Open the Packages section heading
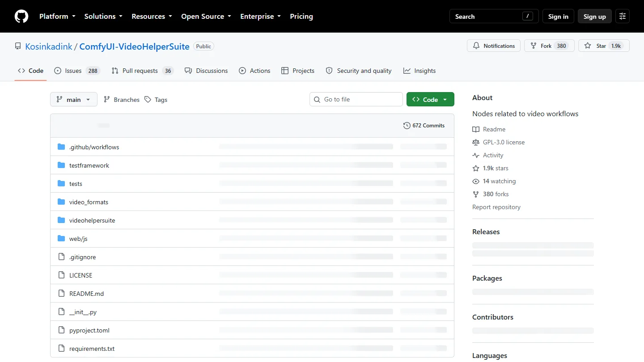This screenshot has height=362, width=644. (487, 278)
